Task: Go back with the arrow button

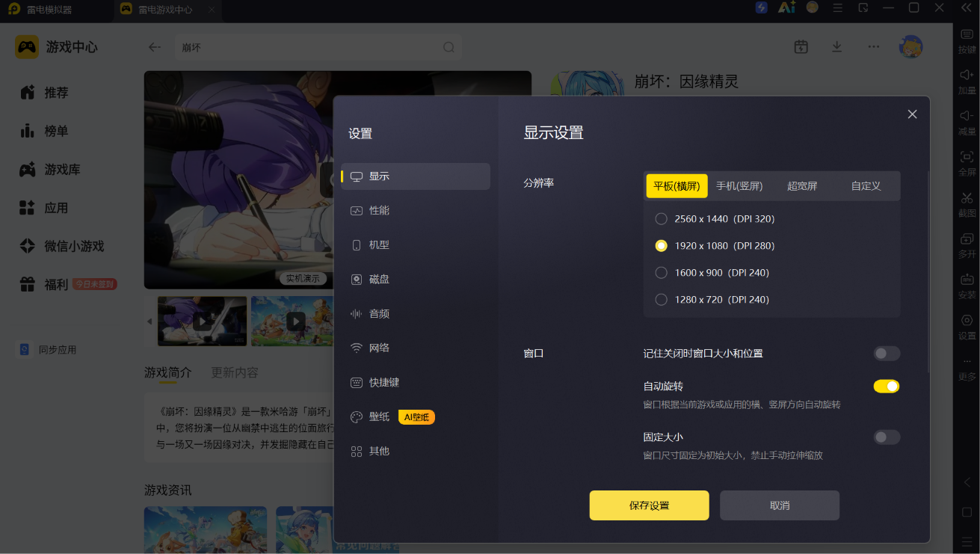Action: click(x=155, y=47)
